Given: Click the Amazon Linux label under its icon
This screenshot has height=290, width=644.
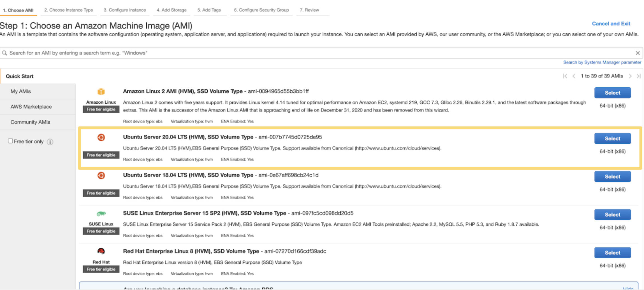Looking at the screenshot, I should tap(101, 102).
